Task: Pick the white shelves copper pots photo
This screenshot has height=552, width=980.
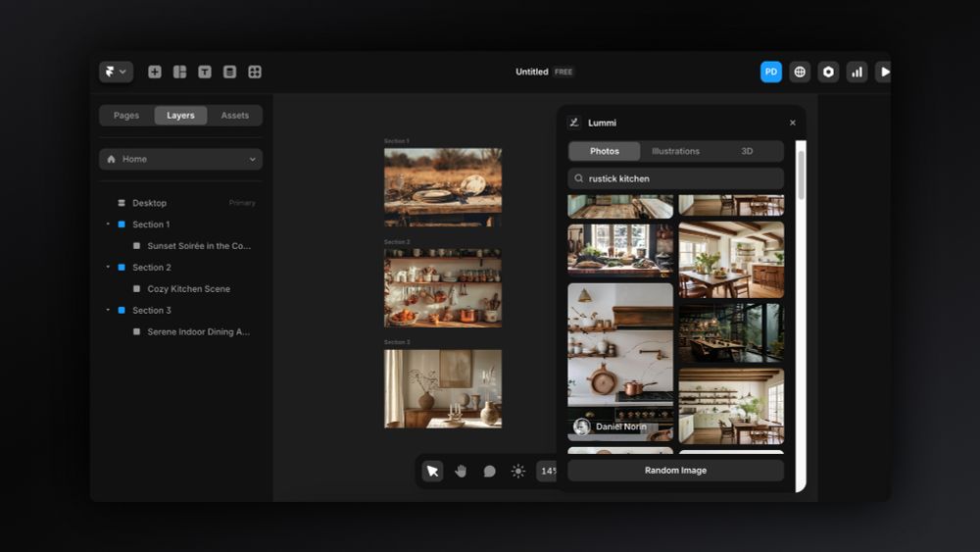Action: 620,362
